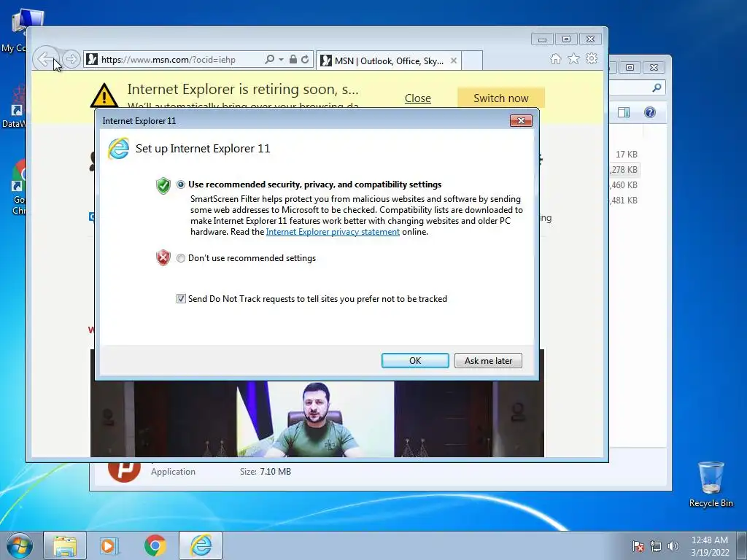The width and height of the screenshot is (747, 560).
Task: Click the Application details text in Explorer
Action: [x=173, y=472]
